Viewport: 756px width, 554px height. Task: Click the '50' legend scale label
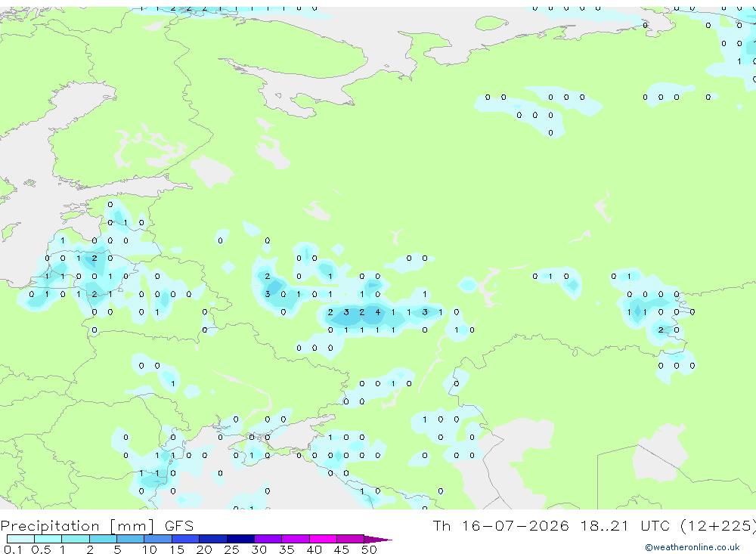coord(369,549)
